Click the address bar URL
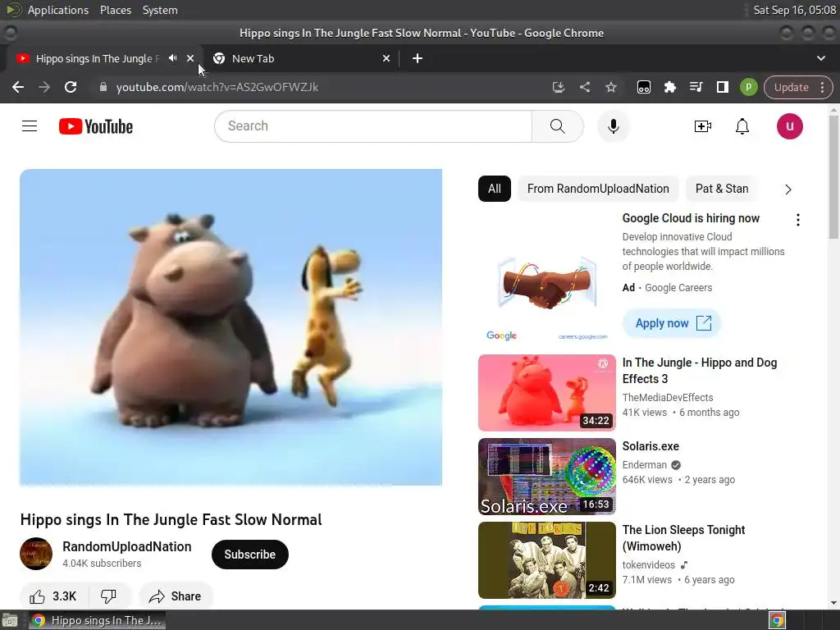The height and width of the screenshot is (630, 840). [217, 87]
